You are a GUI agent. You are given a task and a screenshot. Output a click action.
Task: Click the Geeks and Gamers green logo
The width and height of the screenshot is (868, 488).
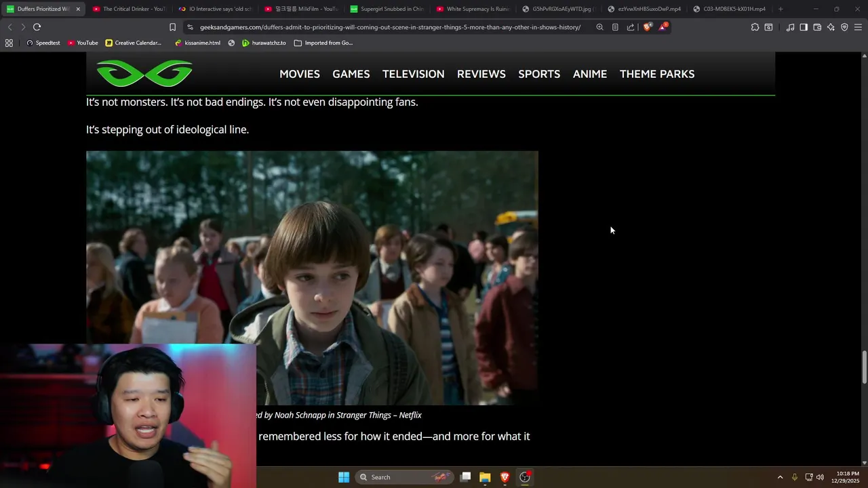coord(144,74)
